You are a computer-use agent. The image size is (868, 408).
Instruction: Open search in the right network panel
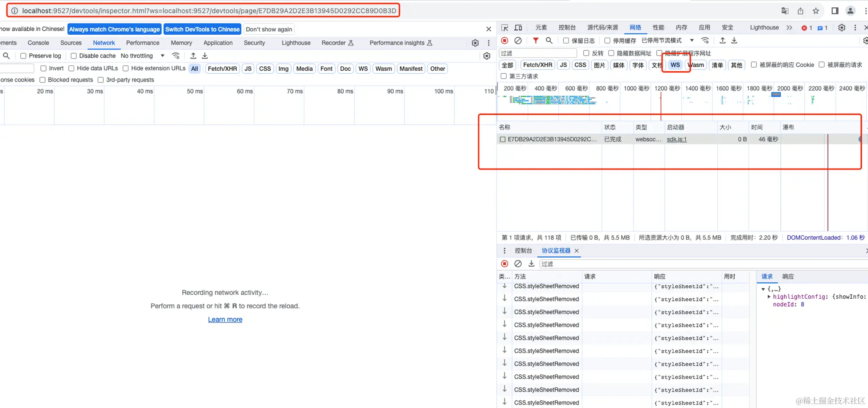tap(549, 40)
